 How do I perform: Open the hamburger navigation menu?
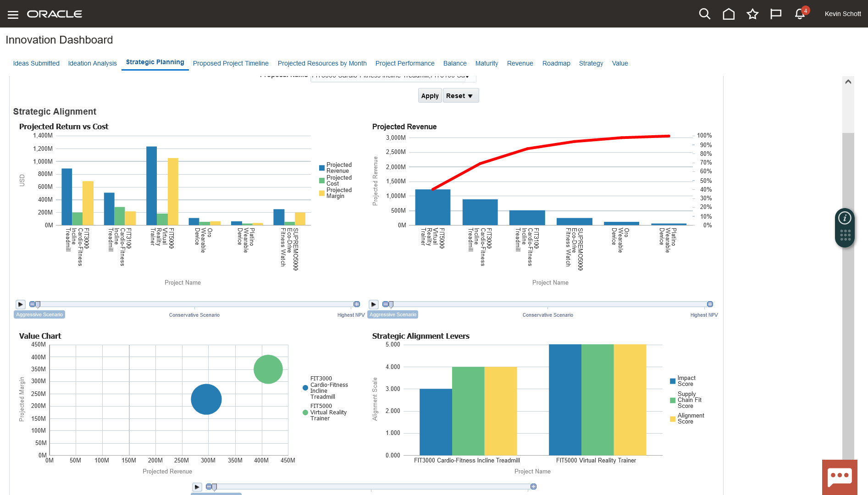pos(13,15)
